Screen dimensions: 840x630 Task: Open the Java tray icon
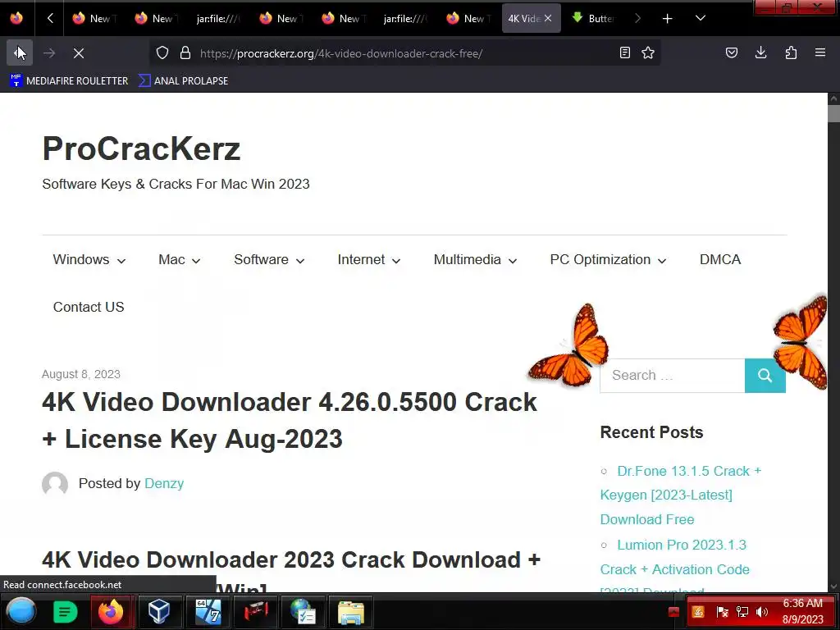pyautogui.click(x=698, y=612)
